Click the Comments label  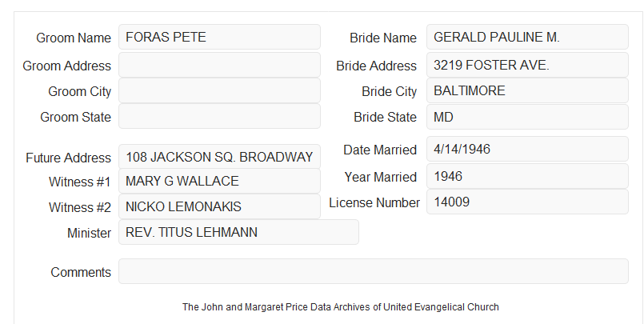click(81, 272)
